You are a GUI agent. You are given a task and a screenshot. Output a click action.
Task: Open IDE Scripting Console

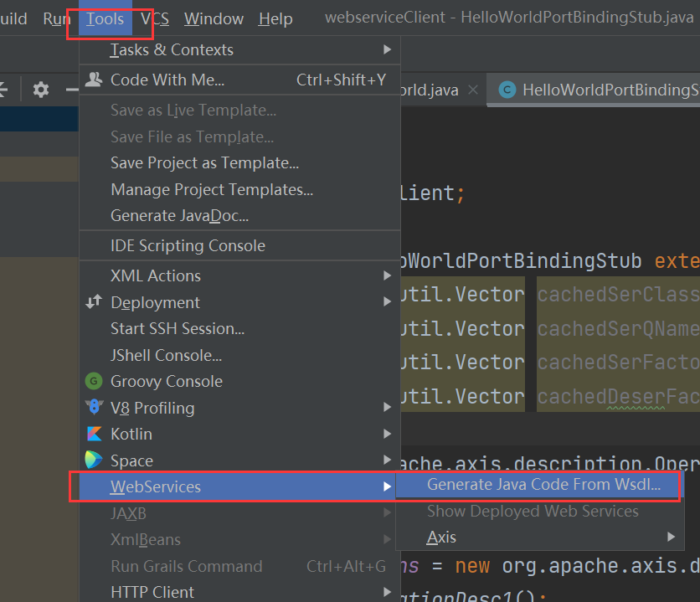[239, 246]
